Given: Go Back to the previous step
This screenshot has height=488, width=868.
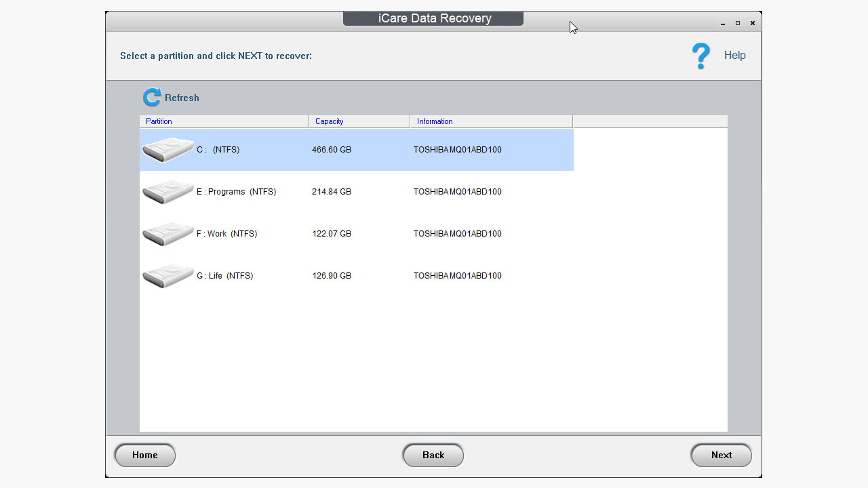Looking at the screenshot, I should tap(433, 455).
